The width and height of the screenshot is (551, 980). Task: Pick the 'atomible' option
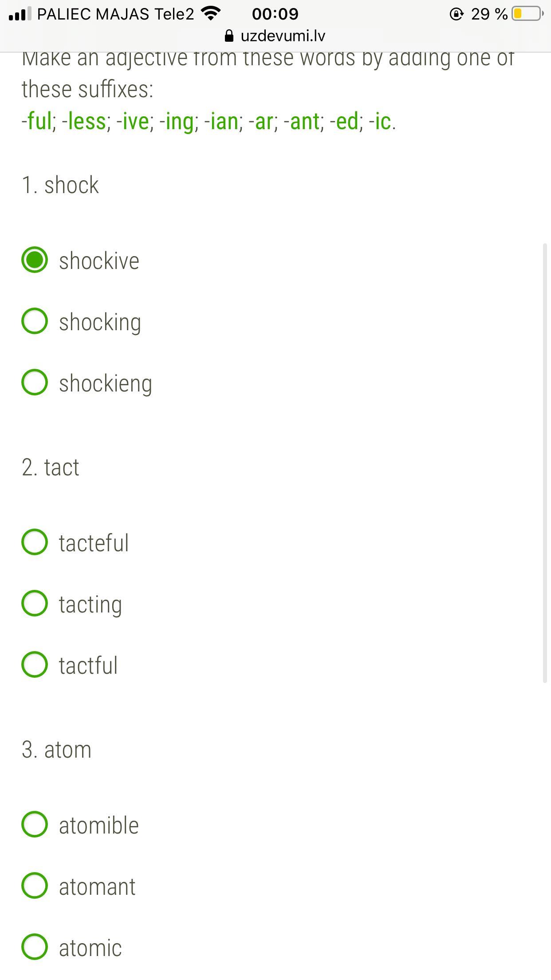click(35, 825)
